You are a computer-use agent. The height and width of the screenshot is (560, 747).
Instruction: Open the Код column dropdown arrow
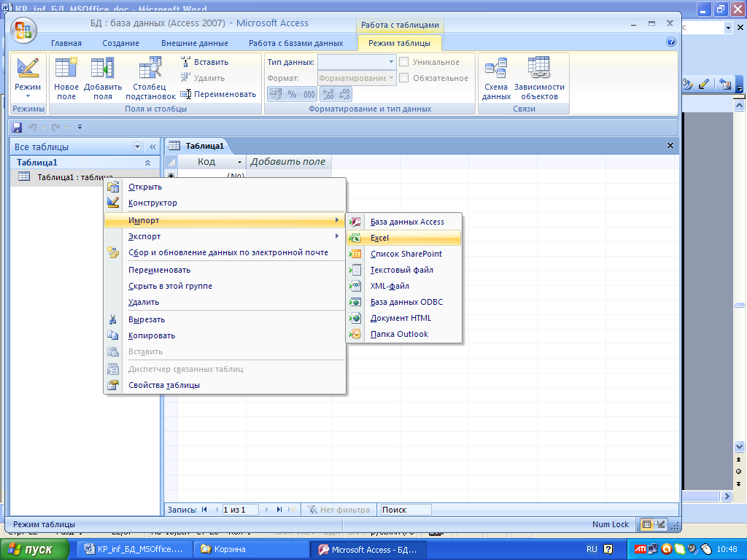(x=239, y=163)
